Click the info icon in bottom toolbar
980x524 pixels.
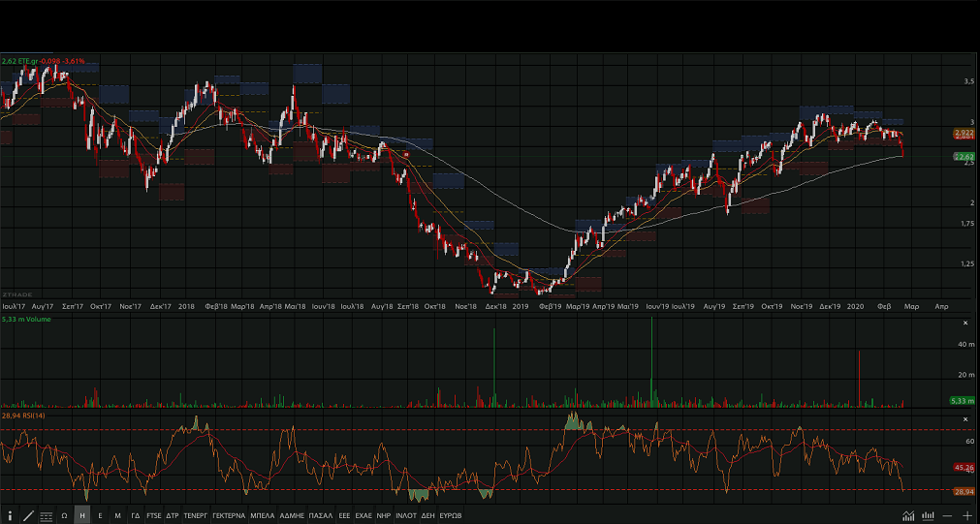(10, 516)
